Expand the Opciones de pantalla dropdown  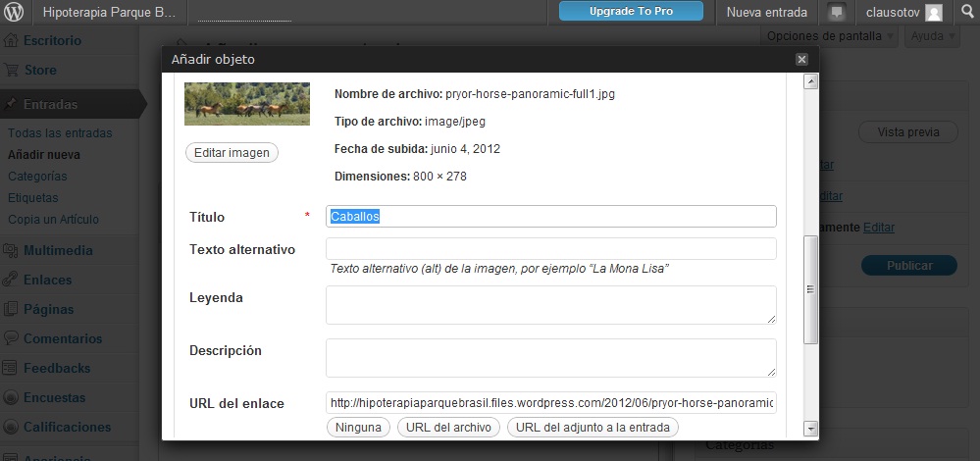click(x=829, y=36)
